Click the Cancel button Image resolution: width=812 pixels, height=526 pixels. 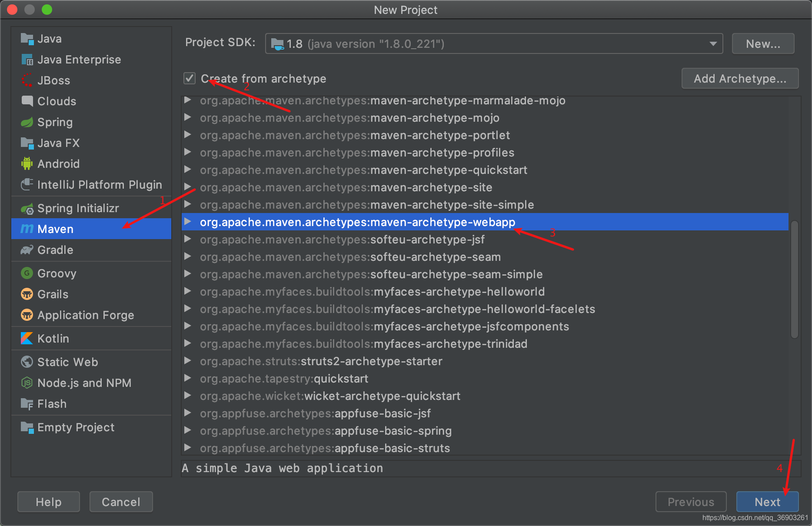[121, 502]
